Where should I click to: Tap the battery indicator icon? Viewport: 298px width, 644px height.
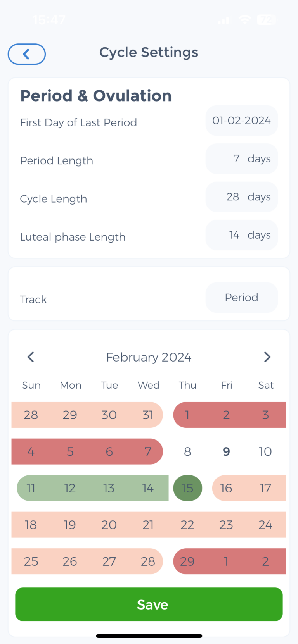click(x=266, y=20)
